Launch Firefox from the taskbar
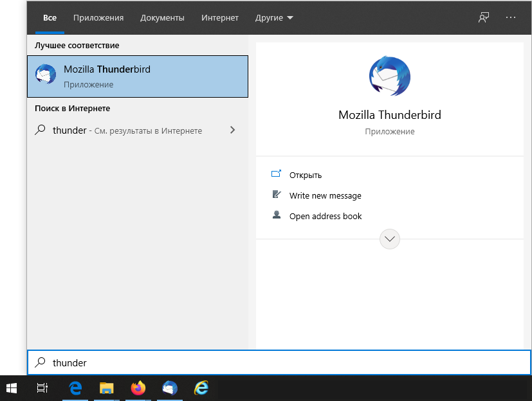This screenshot has height=401, width=532. click(x=138, y=388)
